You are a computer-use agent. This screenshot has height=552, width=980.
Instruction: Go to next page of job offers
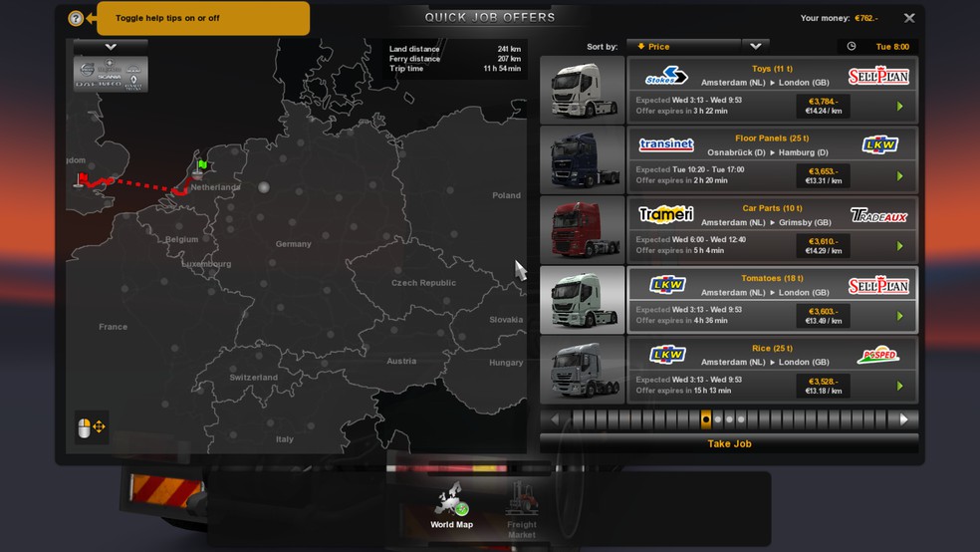[903, 419]
